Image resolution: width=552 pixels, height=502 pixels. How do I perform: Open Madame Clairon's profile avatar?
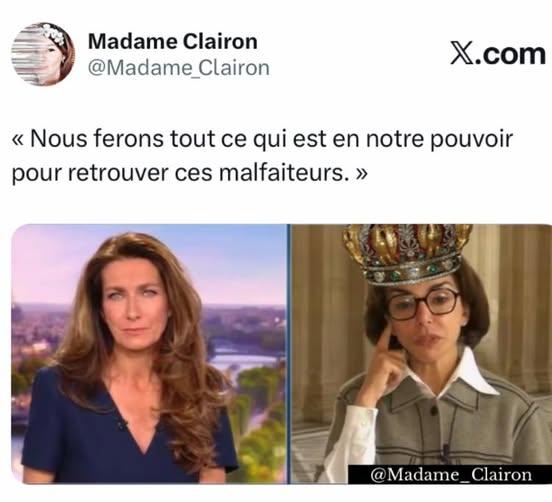pos(43,54)
